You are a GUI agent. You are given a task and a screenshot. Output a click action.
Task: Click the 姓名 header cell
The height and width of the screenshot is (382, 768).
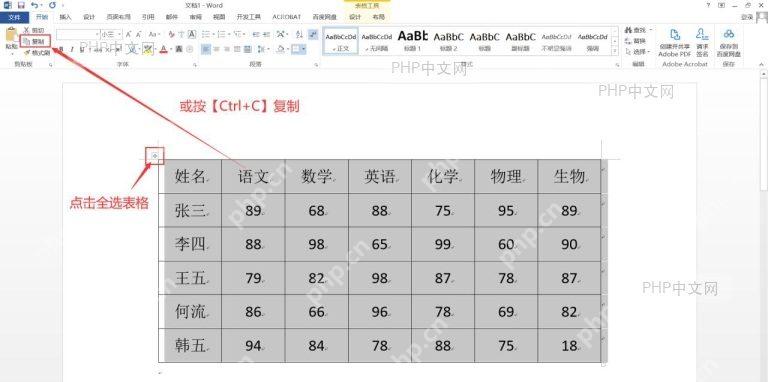[190, 176]
